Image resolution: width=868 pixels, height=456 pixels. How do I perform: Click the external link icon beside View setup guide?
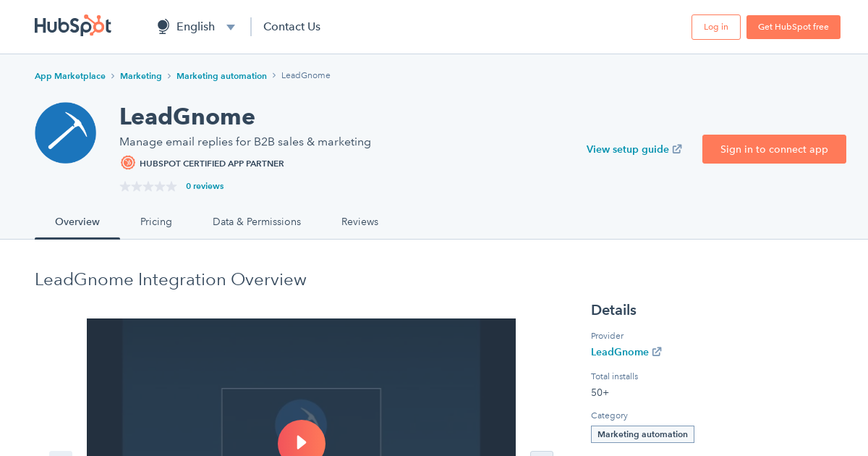[x=677, y=148]
